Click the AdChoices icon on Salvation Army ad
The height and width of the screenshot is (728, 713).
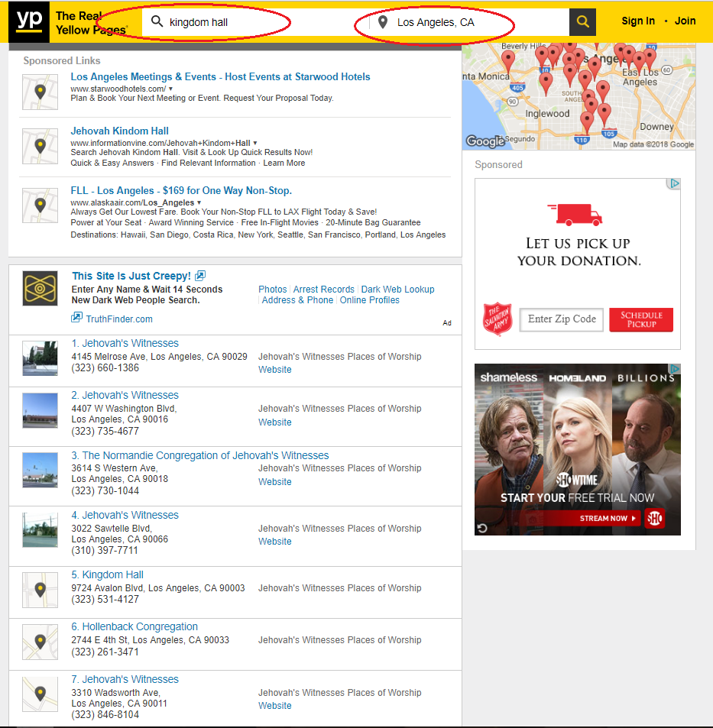[x=674, y=183]
